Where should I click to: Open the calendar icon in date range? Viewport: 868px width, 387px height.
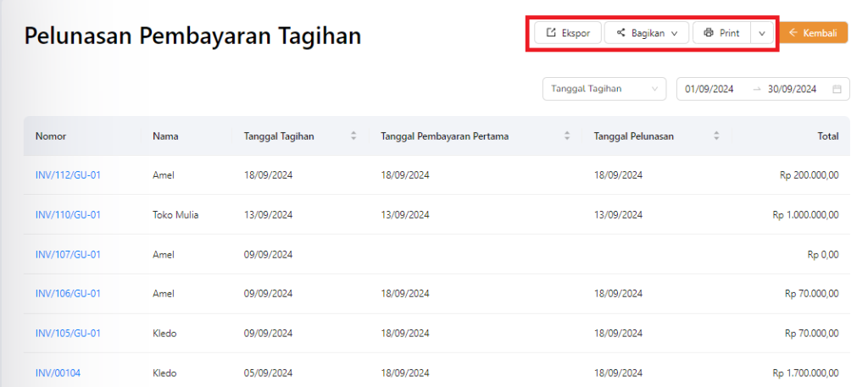pos(837,89)
